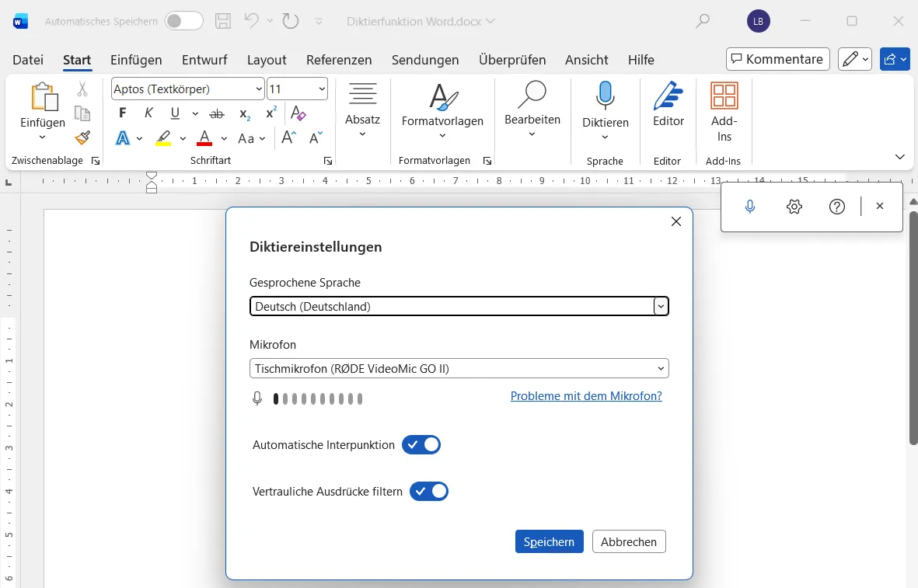Click the blue text effects A icon
Screen dimensions: 918x588
pyautogui.click(x=122, y=138)
